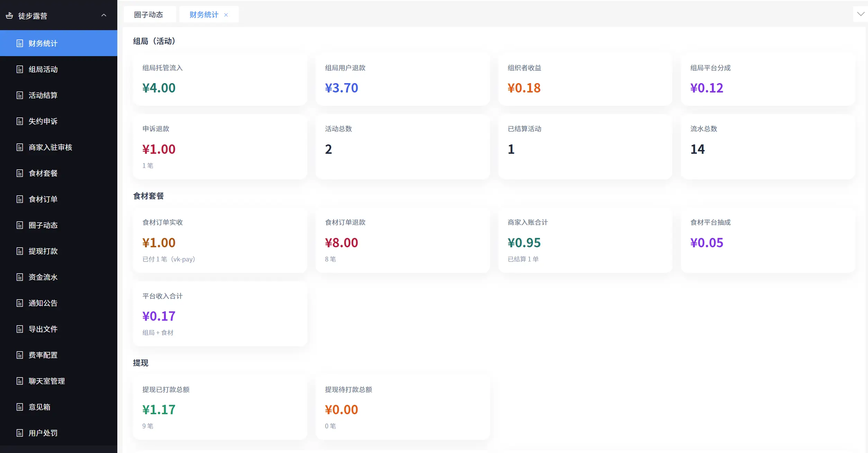Click the 食材平台抽成 ¥0.05 amount

click(x=707, y=243)
